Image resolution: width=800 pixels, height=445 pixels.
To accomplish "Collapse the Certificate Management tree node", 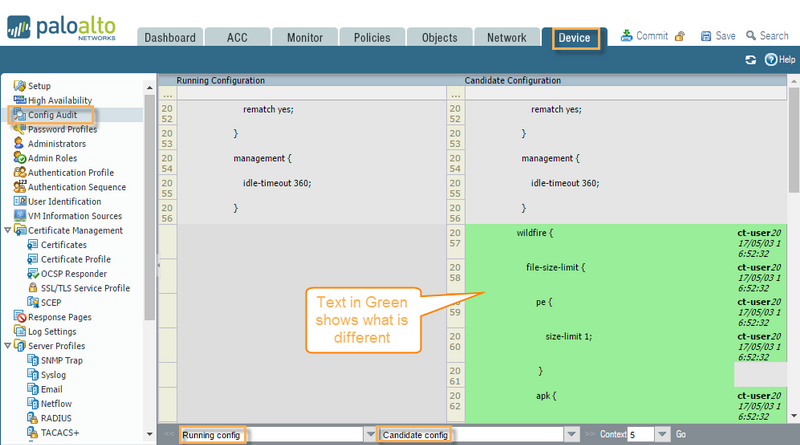I will (7, 230).
